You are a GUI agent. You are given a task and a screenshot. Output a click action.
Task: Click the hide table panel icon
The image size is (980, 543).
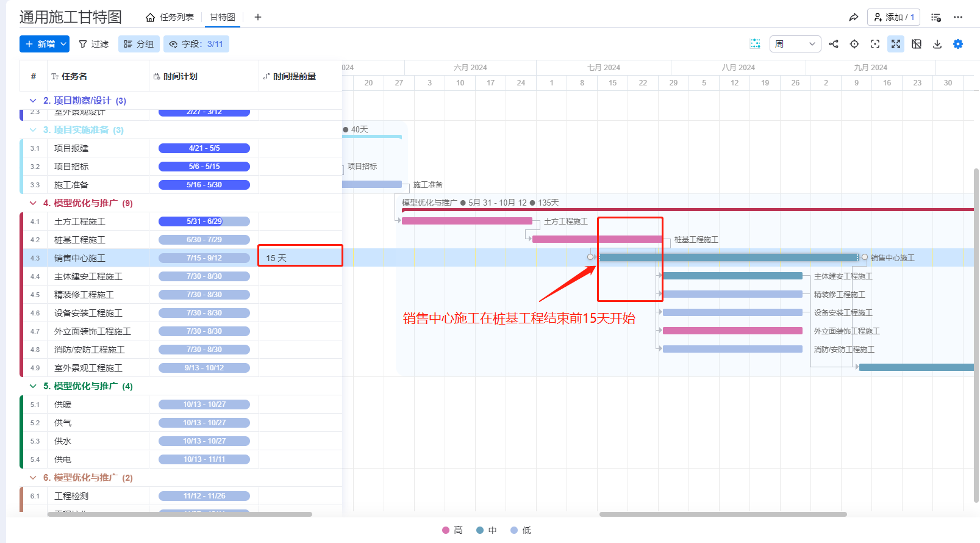point(917,44)
